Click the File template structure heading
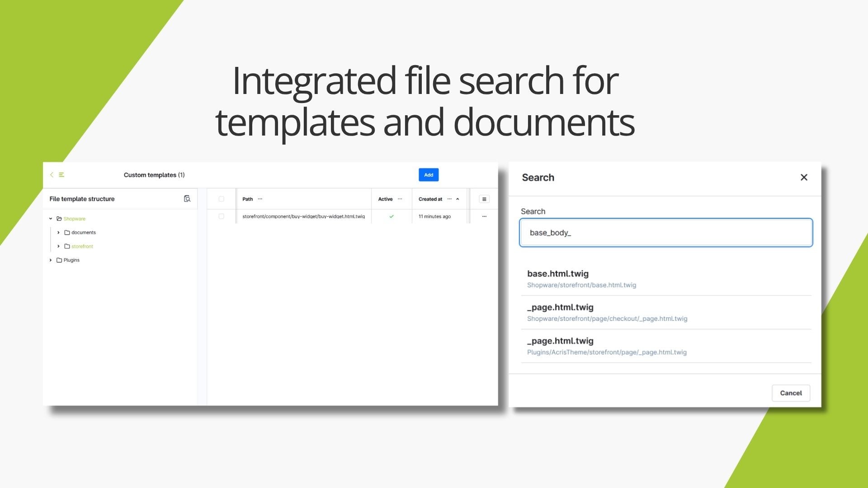Image resolution: width=868 pixels, height=488 pixels. 82,199
